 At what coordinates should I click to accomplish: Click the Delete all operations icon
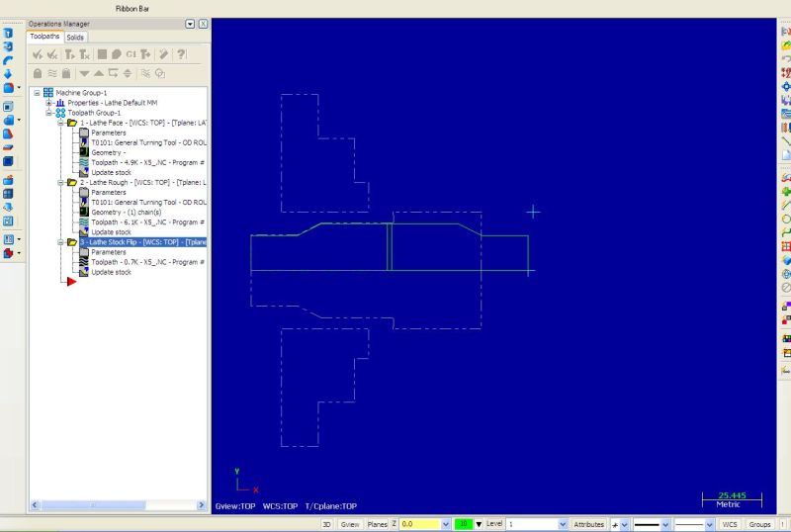(163, 54)
